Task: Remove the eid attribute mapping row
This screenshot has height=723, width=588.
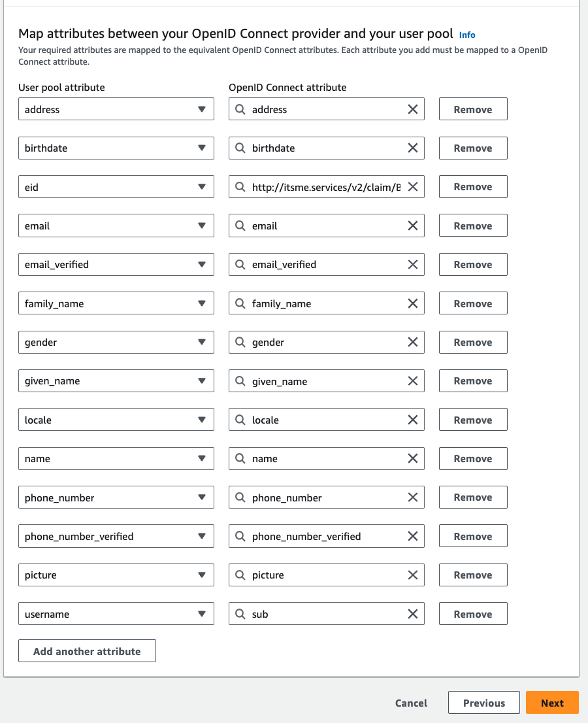Action: point(473,186)
